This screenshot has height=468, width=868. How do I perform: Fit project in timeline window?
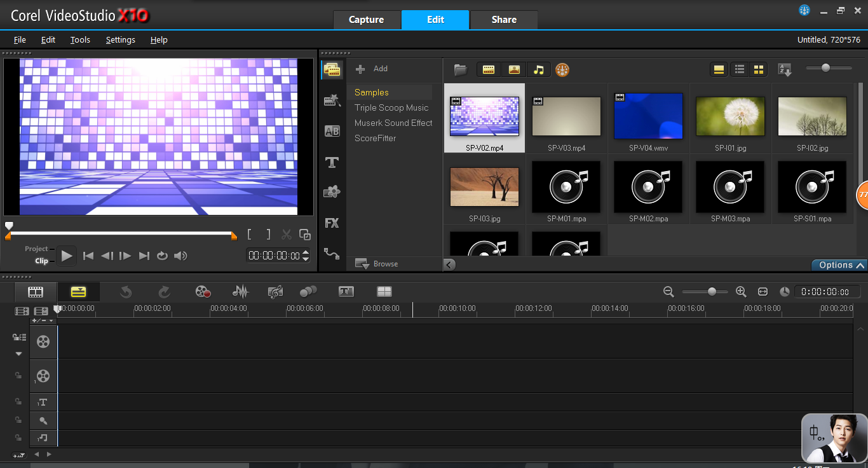(x=763, y=291)
